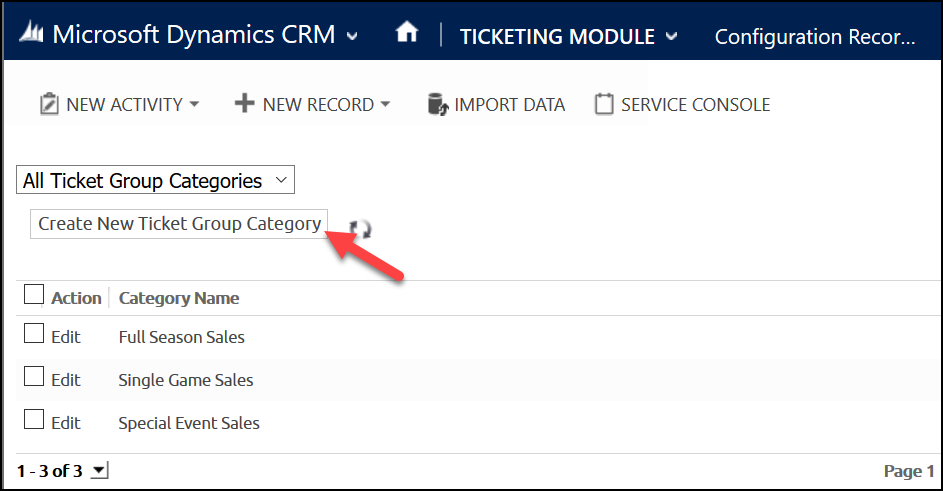The image size is (943, 491).
Task: Select the Full Season Sales text
Action: (x=182, y=337)
